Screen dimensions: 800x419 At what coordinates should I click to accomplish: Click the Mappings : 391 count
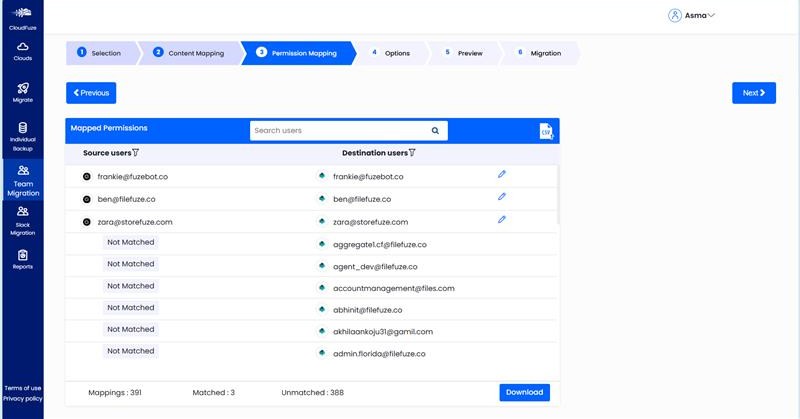click(x=115, y=392)
